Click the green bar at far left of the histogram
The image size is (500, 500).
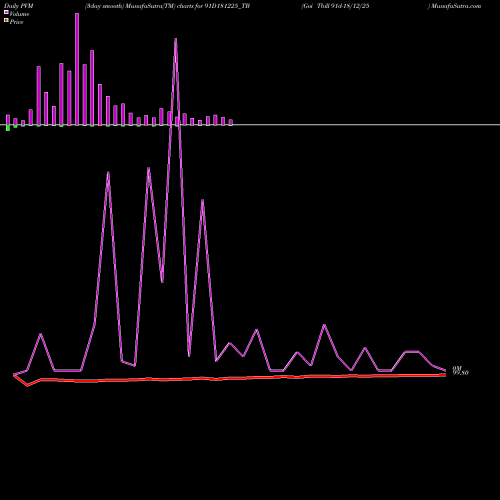tap(8, 128)
